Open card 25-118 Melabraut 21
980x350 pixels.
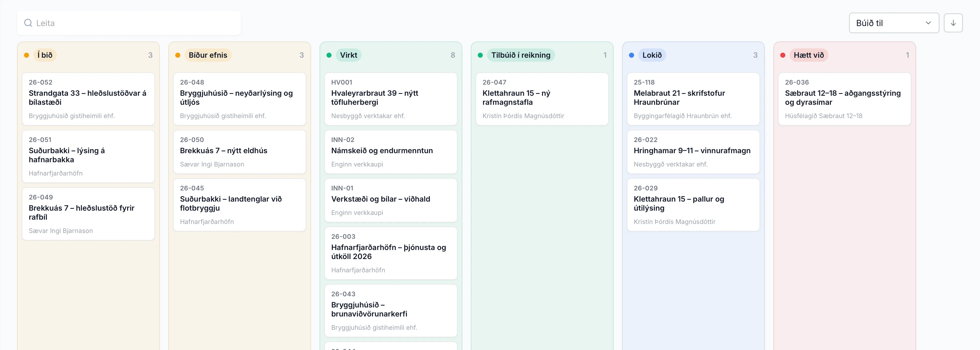point(693,99)
